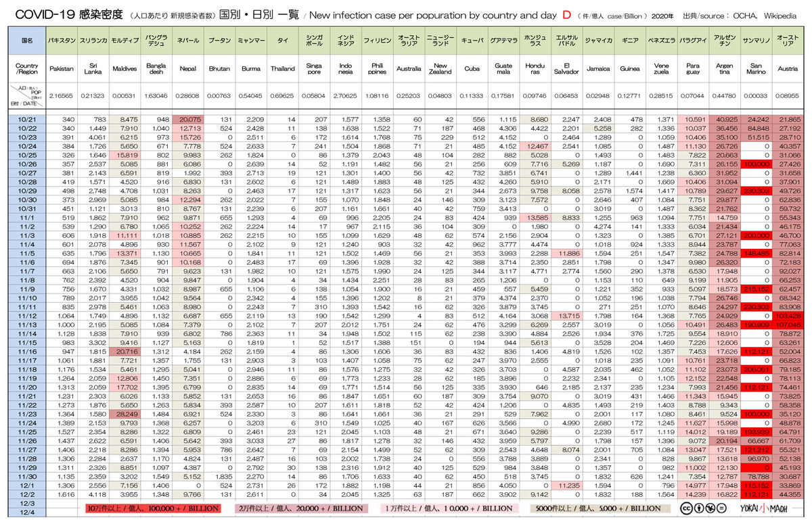This screenshot has width=812, height=522.
Task: Click the Singapore column header
Action: [314, 69]
